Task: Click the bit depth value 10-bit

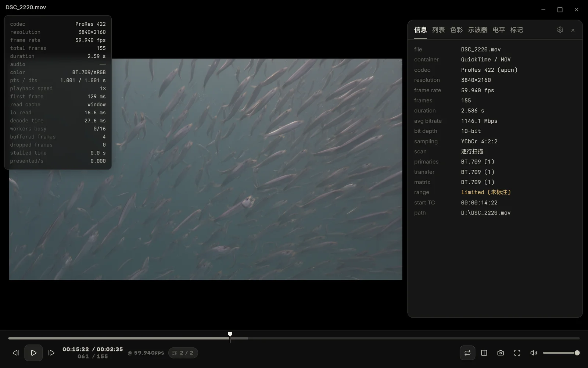Action: (471, 131)
